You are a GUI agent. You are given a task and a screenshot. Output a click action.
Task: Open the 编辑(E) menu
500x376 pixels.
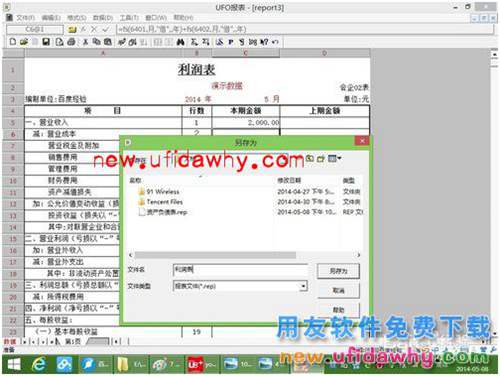pos(51,17)
